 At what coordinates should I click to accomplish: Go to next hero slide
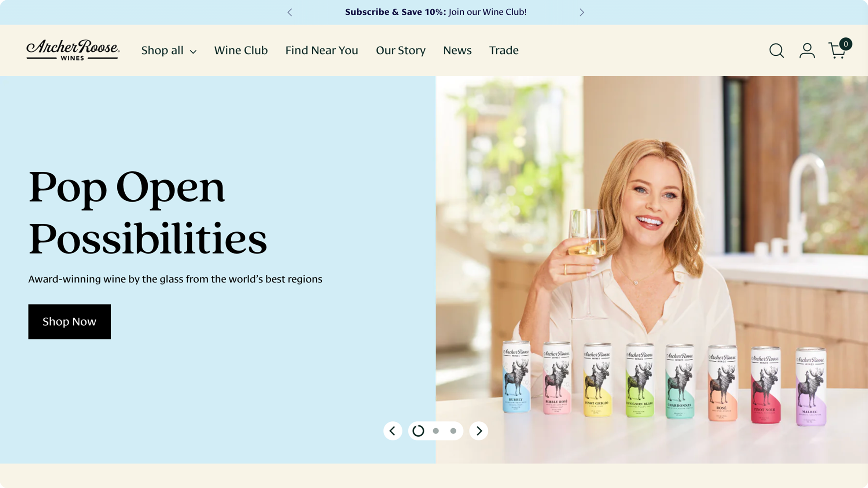pyautogui.click(x=479, y=431)
